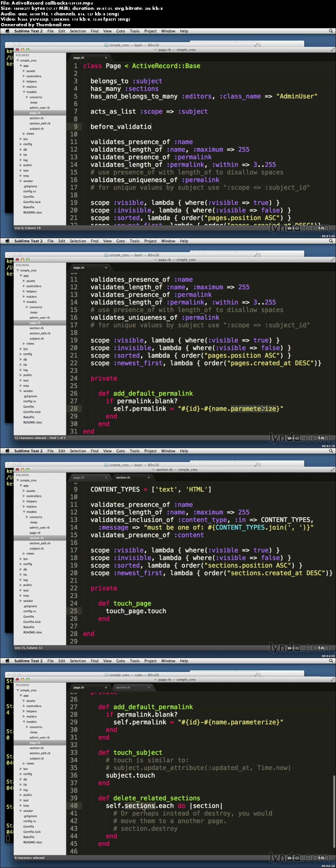
Task: Open admin_user.rb in the 00:01:40 frame sidebar
Action: [x=39, y=108]
